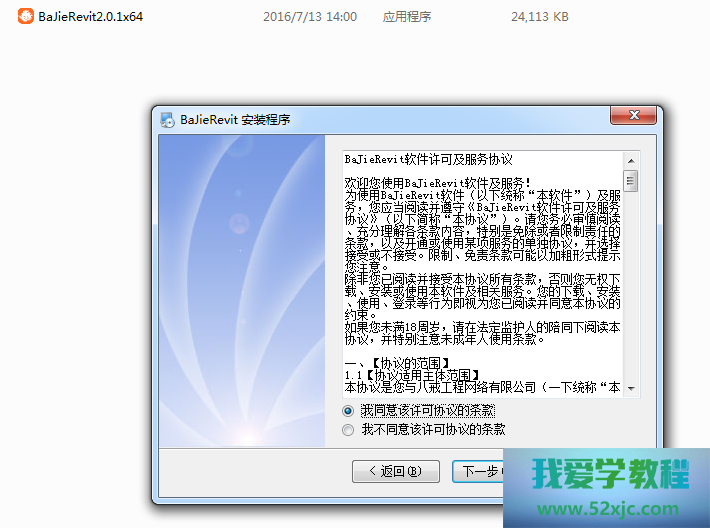
Task: Click the installer icon in the title bar
Action: click(x=168, y=120)
